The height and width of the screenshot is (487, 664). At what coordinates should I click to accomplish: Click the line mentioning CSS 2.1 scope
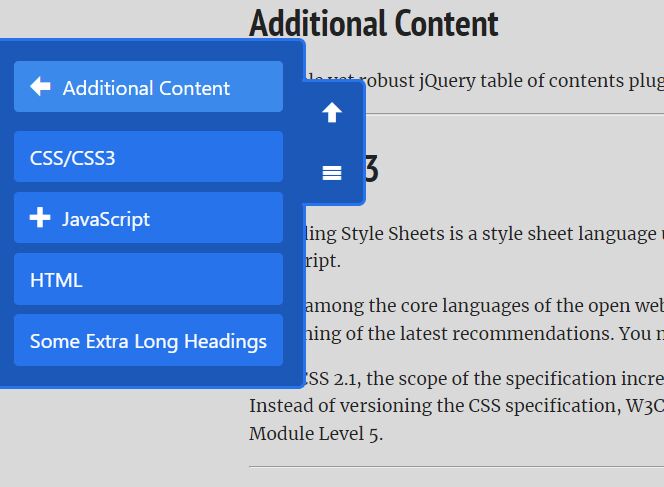(x=484, y=378)
